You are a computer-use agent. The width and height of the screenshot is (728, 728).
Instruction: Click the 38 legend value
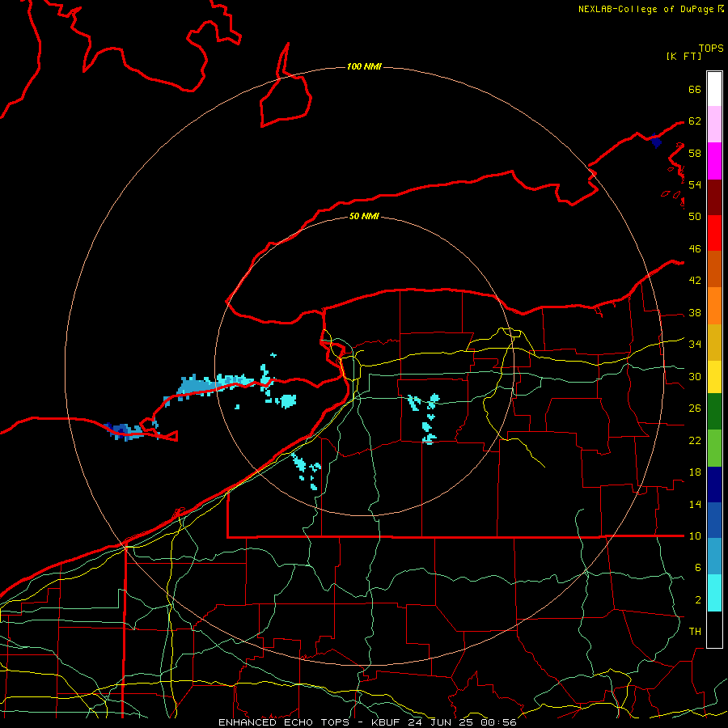click(695, 312)
